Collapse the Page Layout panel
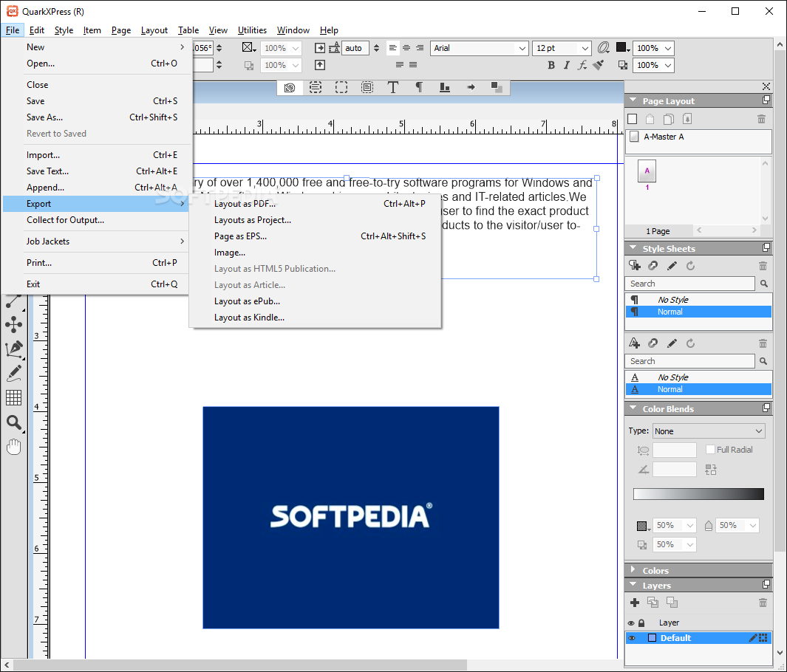 pos(633,100)
